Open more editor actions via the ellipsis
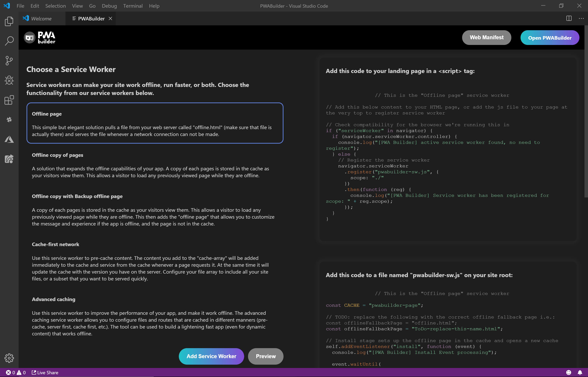Viewport: 588px width, 377px height. [581, 18]
